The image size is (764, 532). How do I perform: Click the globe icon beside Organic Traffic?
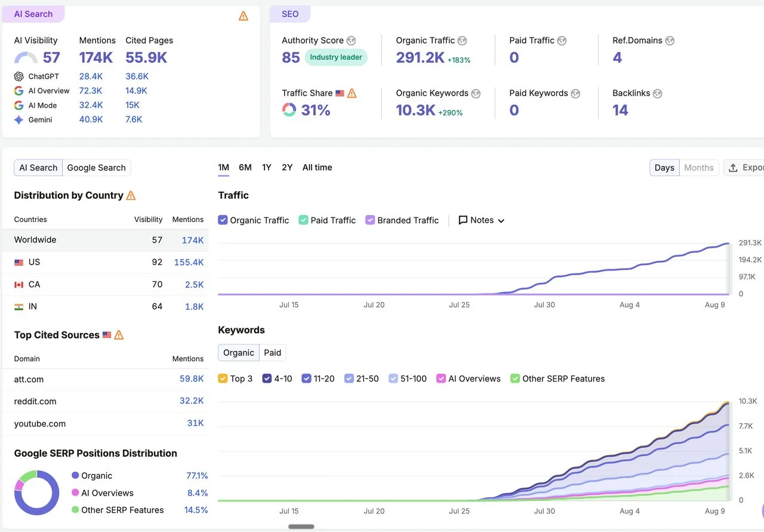462,41
